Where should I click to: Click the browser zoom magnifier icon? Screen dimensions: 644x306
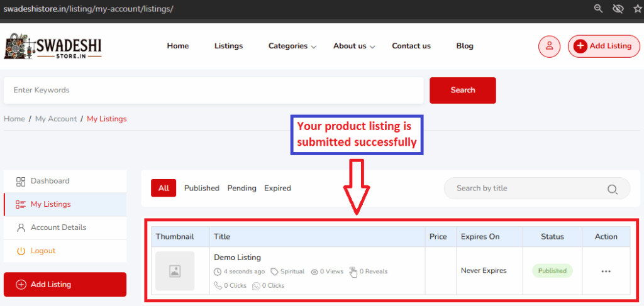click(599, 9)
